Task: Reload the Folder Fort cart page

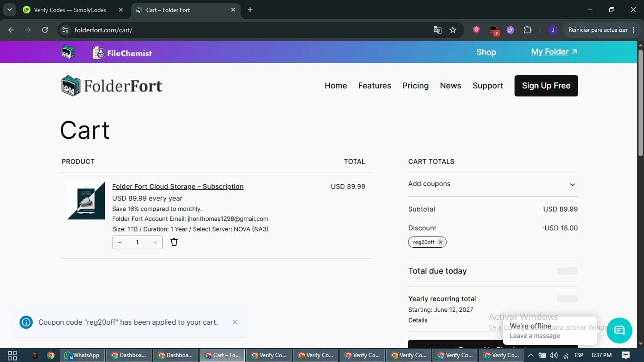Action: pos(45,30)
